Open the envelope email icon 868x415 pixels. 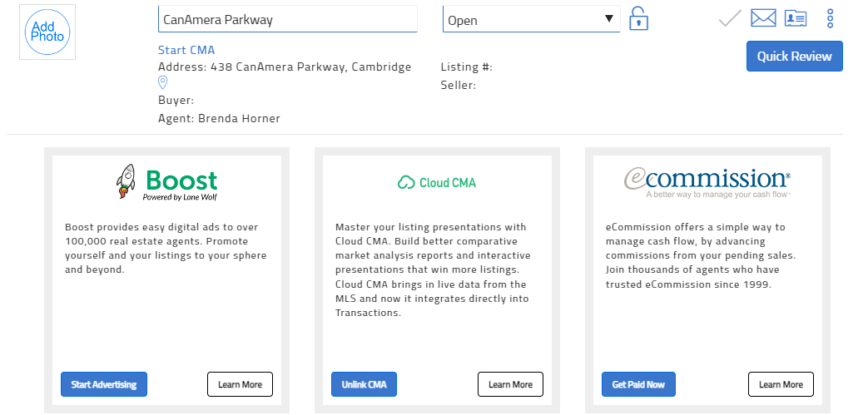(763, 17)
